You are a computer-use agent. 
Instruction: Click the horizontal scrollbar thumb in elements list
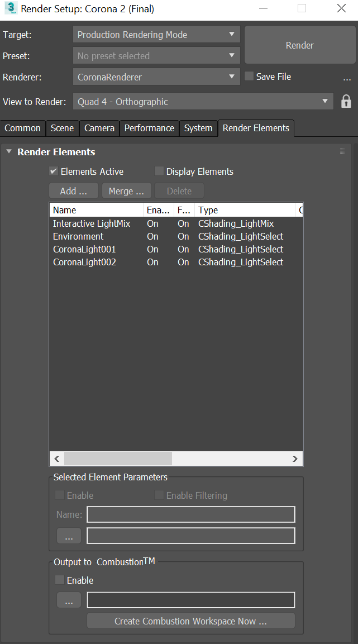118,459
